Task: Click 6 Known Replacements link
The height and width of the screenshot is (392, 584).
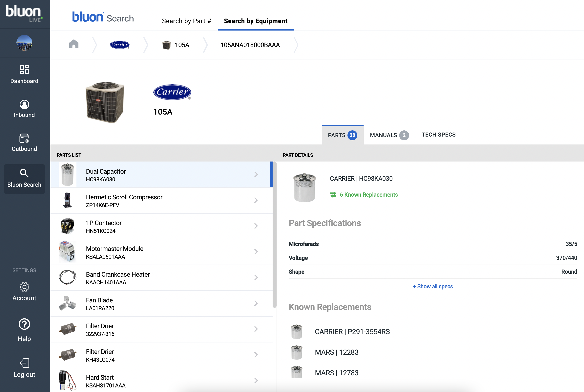Action: pos(369,195)
